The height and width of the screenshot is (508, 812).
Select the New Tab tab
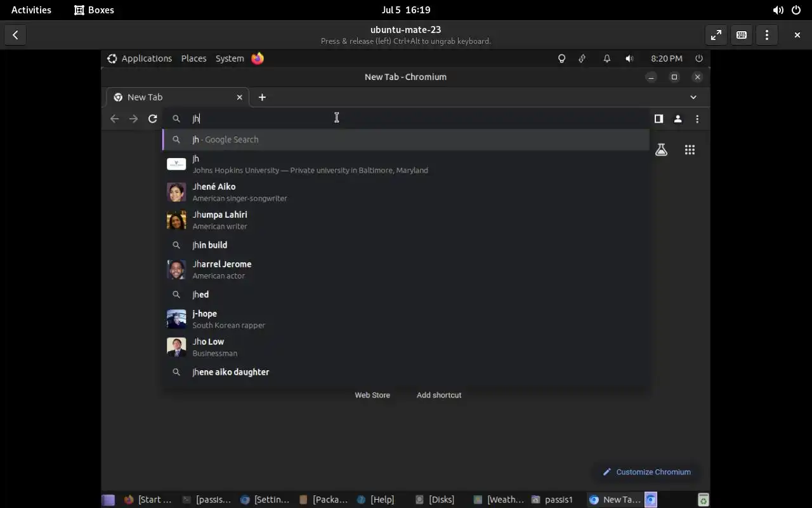click(177, 97)
